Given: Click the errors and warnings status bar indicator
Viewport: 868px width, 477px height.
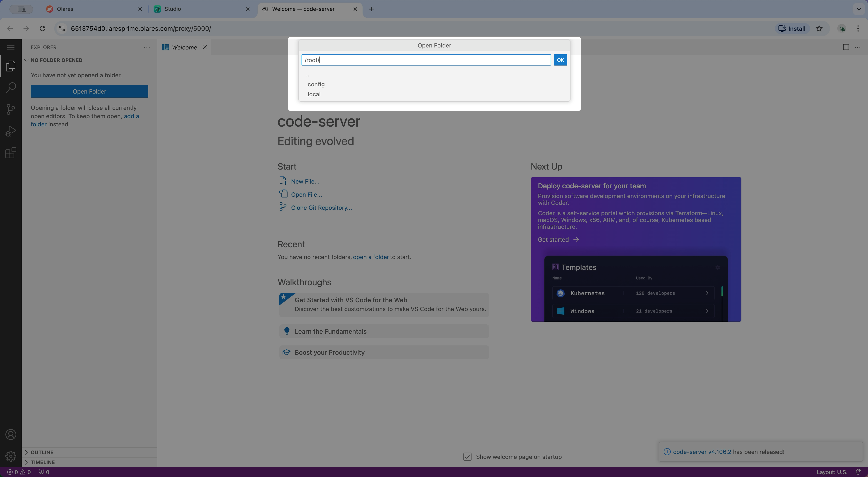Looking at the screenshot, I should (x=19, y=472).
